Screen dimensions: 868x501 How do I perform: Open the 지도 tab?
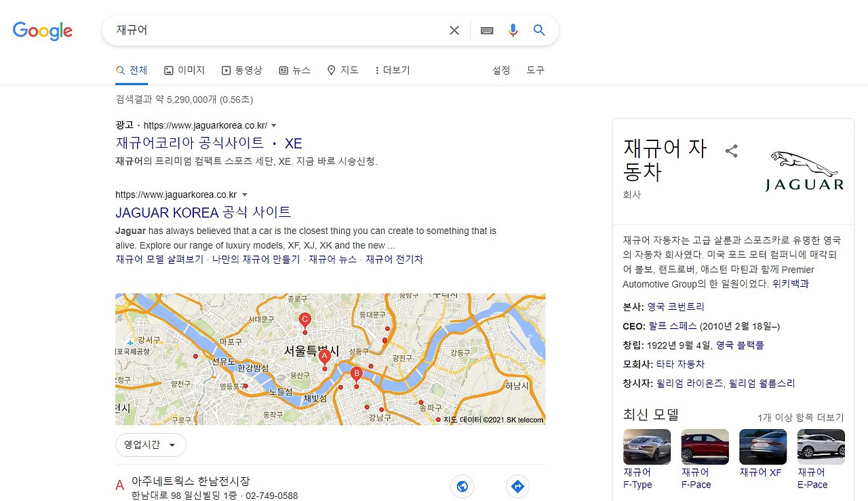pyautogui.click(x=342, y=71)
